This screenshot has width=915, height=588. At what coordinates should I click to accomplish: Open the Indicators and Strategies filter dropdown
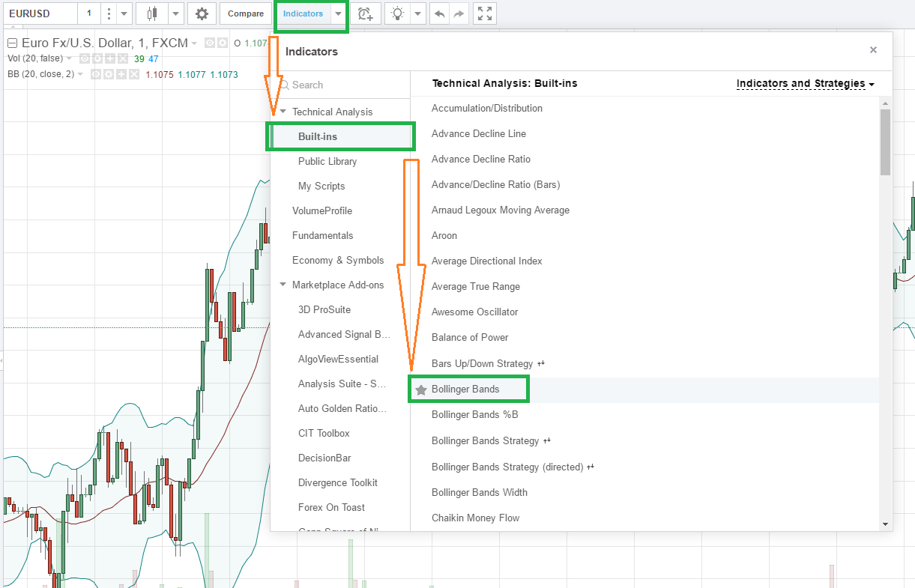806,84
